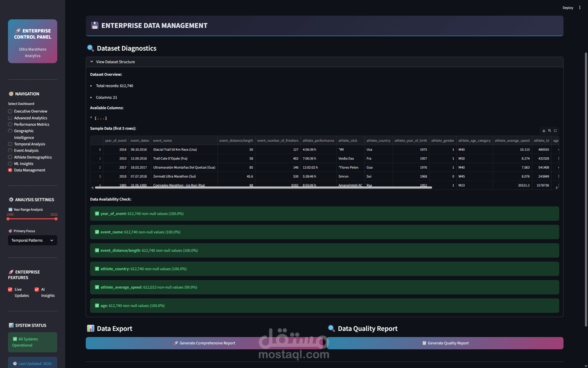Click the athlete_average_speed column header

coord(512,140)
